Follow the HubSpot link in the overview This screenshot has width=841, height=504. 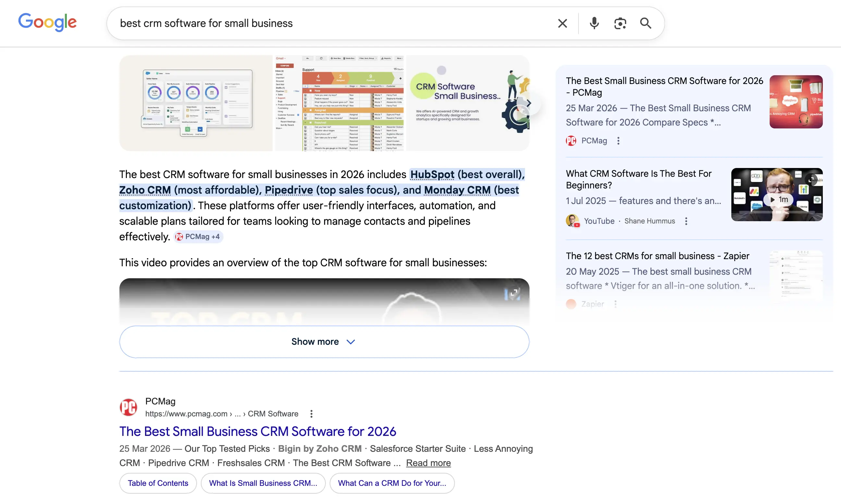tap(432, 174)
